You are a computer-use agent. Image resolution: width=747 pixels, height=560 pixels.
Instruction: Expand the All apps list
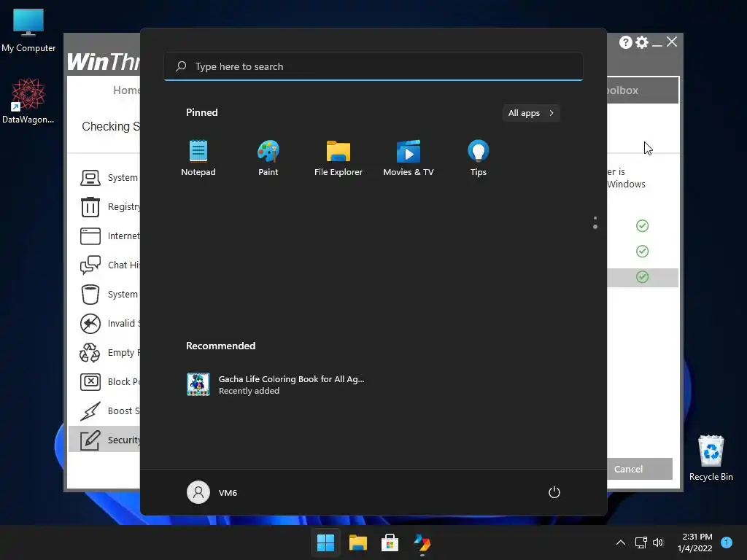(531, 113)
